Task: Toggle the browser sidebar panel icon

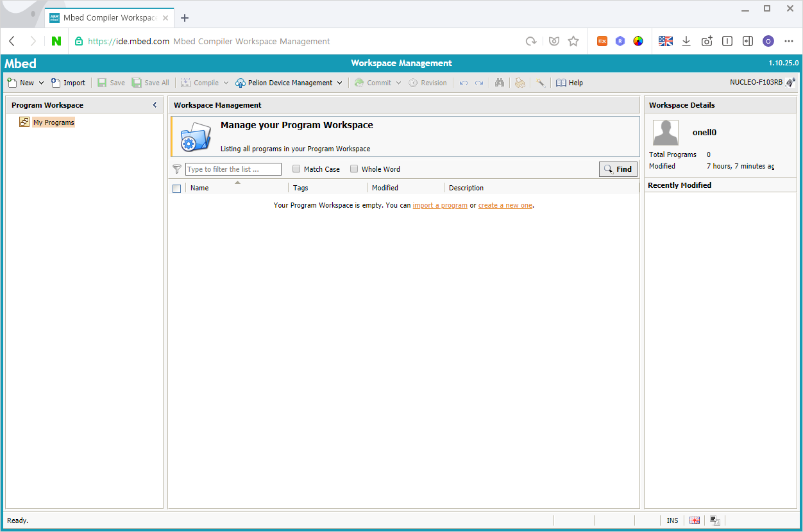Action: 748,41
